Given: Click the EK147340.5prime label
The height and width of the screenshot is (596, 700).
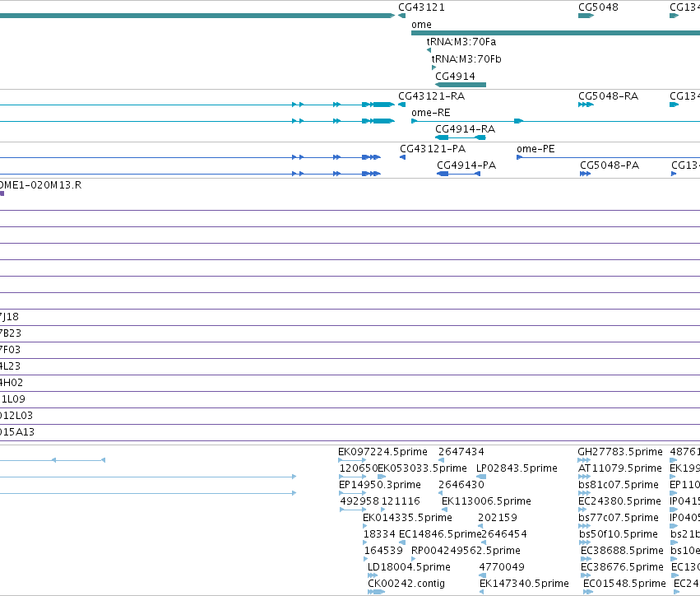Looking at the screenshot, I should point(524,584).
